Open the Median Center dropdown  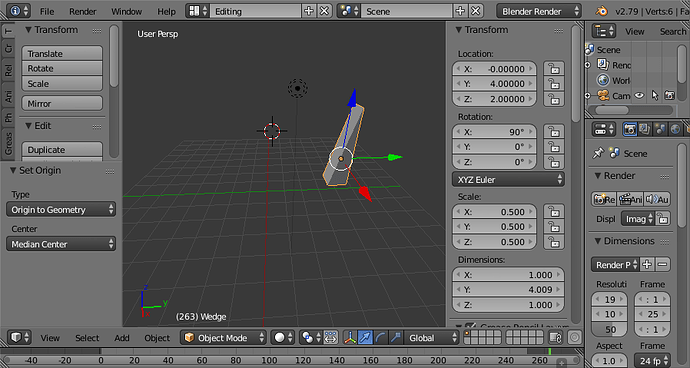(x=61, y=244)
